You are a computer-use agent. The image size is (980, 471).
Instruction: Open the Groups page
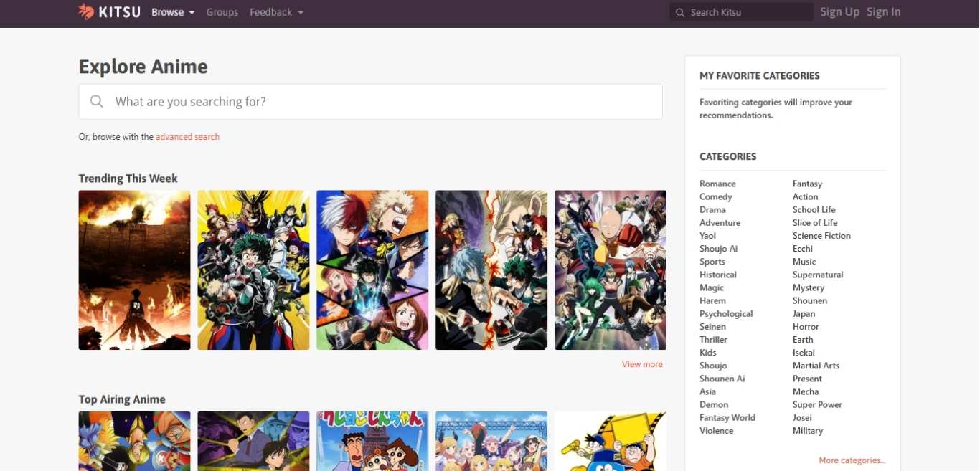pyautogui.click(x=222, y=12)
